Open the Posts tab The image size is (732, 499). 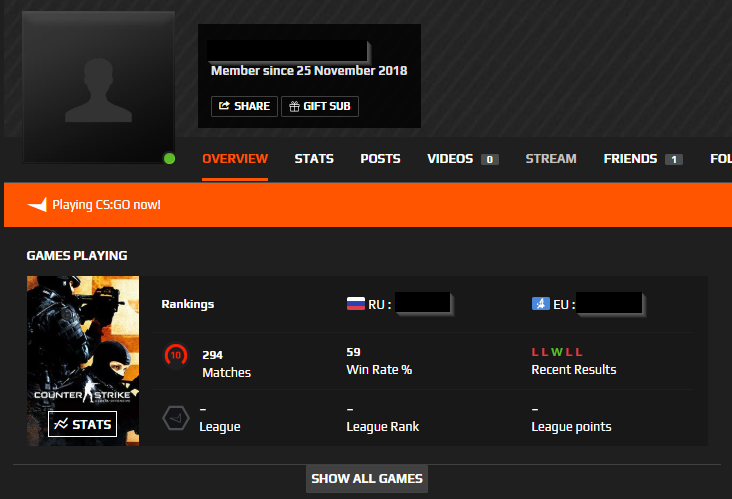[x=380, y=159]
